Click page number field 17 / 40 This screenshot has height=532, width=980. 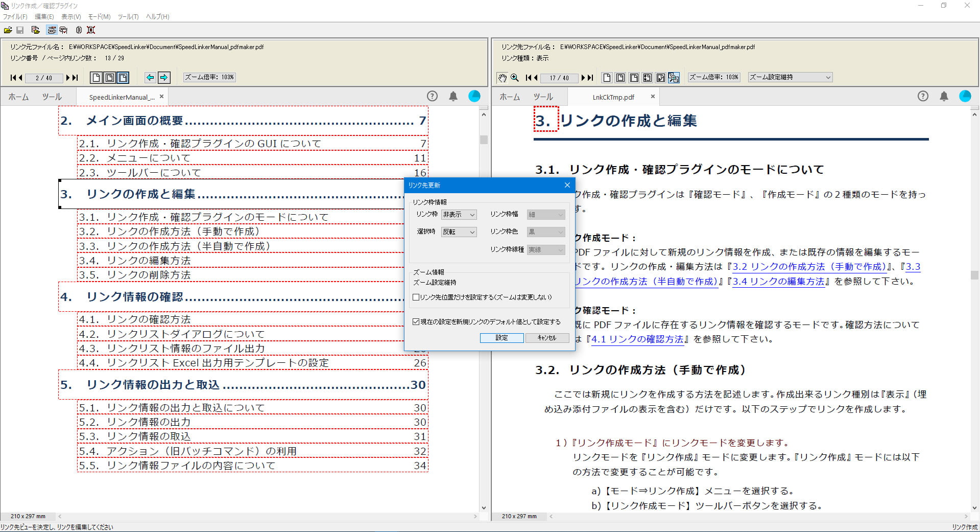559,78
